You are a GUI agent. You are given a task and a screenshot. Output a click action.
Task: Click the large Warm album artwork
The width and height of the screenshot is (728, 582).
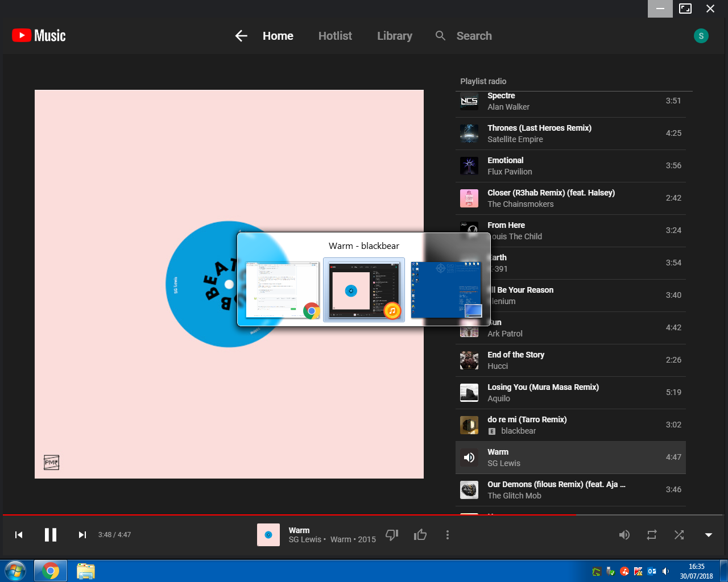[229, 284]
